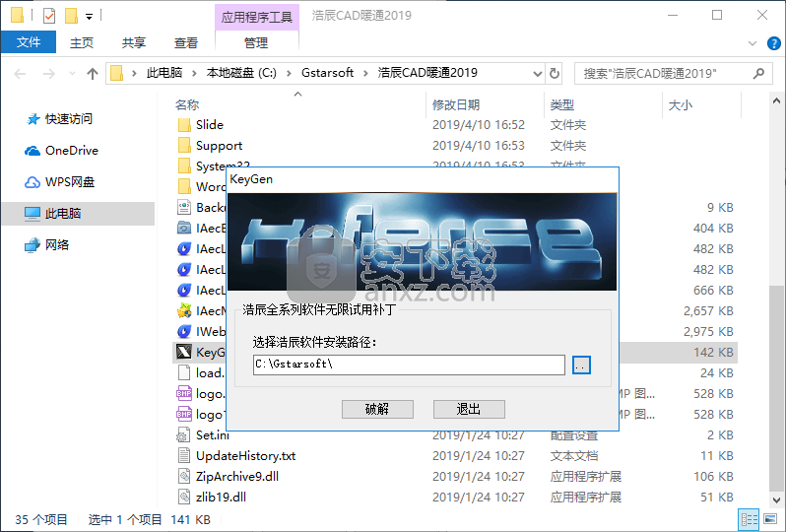Expand the ribbon chevron
Viewport: 786px width, 532px height.
pos(752,43)
